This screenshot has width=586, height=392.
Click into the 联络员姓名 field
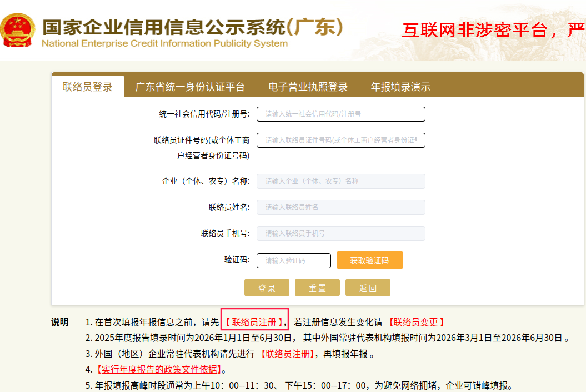pos(340,207)
